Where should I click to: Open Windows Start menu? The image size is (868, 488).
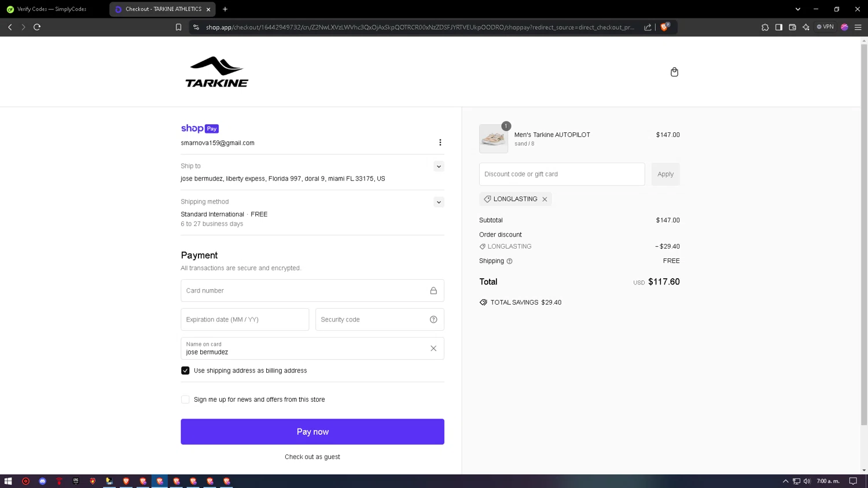(x=8, y=481)
